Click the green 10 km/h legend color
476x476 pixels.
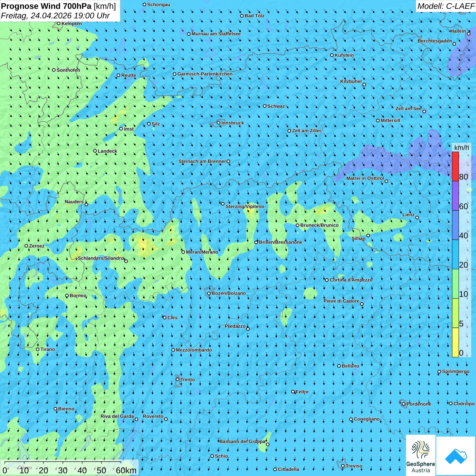point(455,284)
